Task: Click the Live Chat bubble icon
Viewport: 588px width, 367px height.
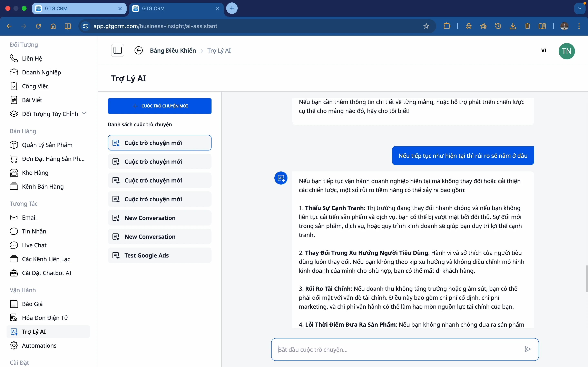Action: [14, 245]
